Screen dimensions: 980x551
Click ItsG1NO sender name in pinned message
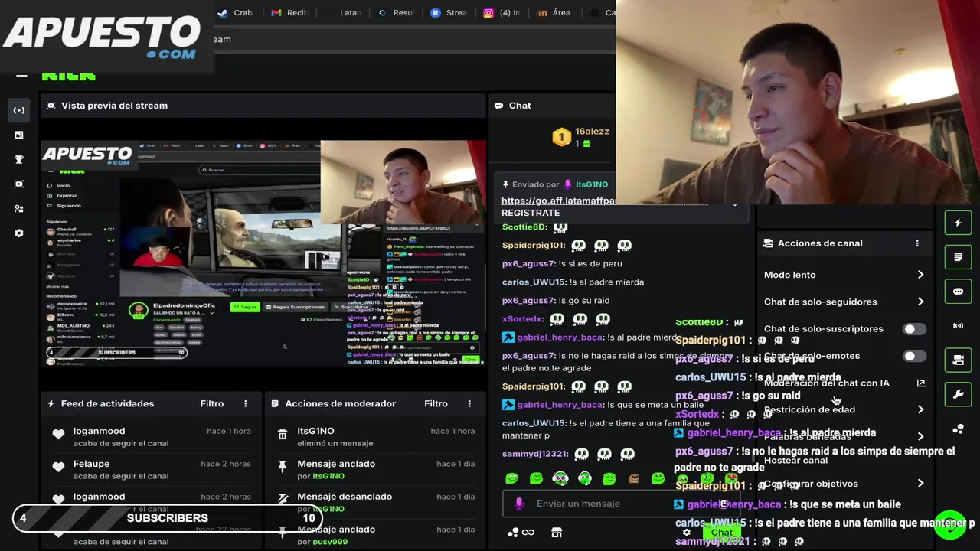coord(591,184)
